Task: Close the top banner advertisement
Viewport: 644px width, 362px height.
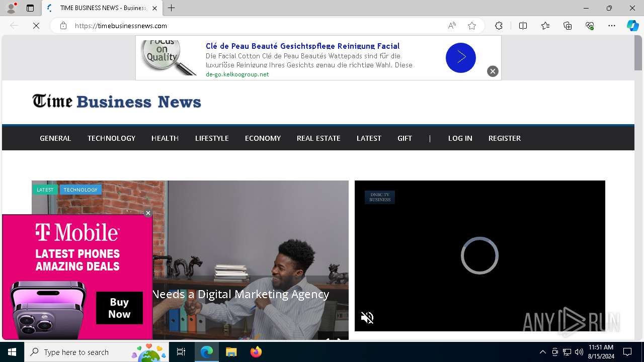Action: 493,71
